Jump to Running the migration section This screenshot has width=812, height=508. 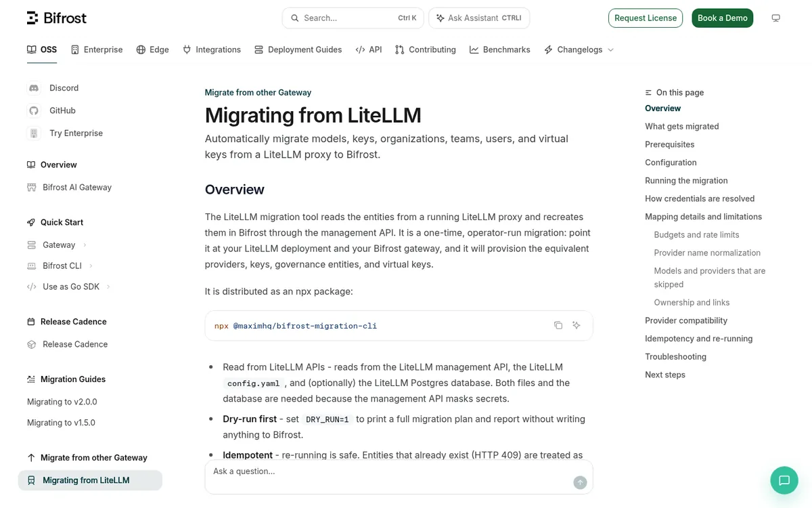tap(686, 181)
